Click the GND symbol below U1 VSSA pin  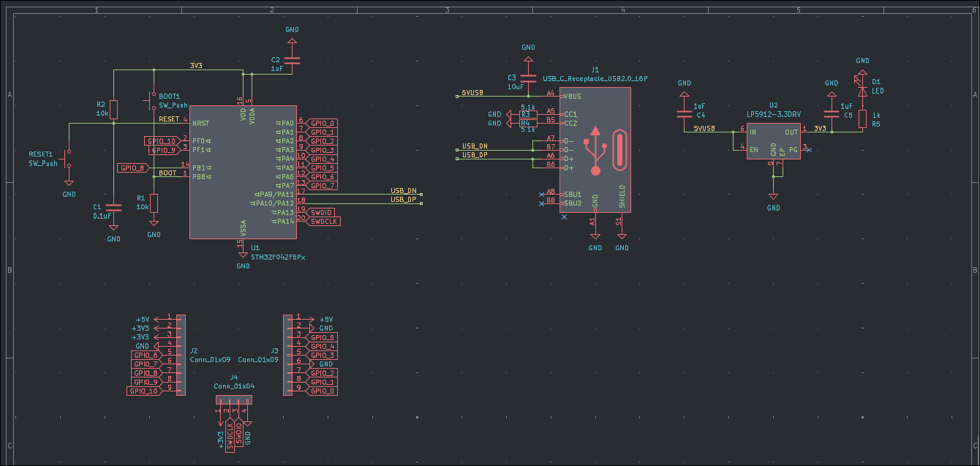(243, 261)
